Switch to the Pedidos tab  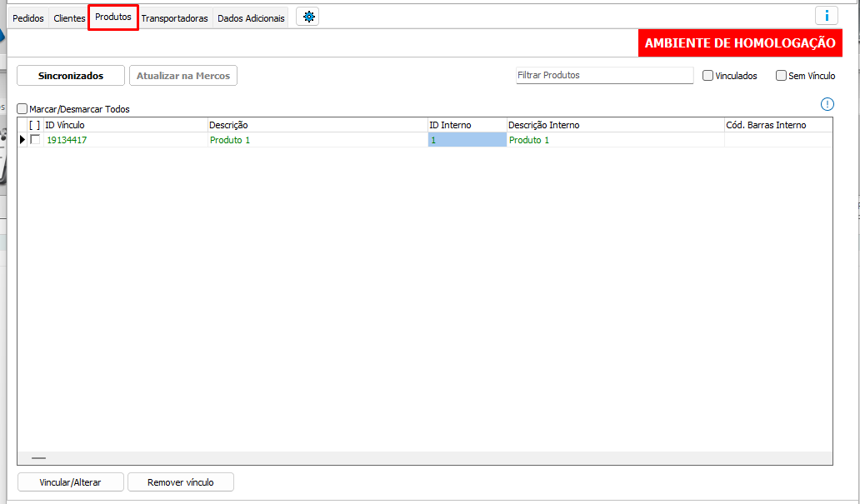point(28,18)
